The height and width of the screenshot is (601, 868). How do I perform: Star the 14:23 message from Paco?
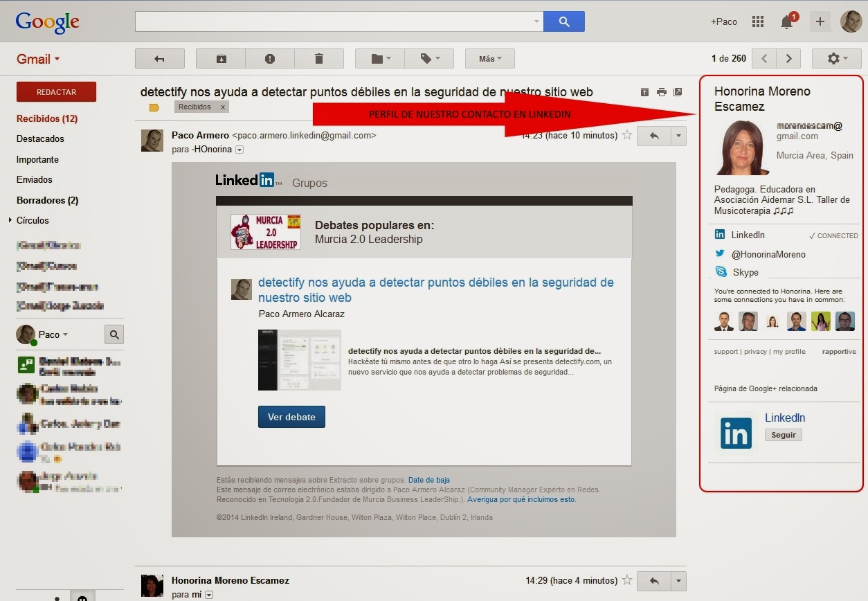click(x=627, y=135)
